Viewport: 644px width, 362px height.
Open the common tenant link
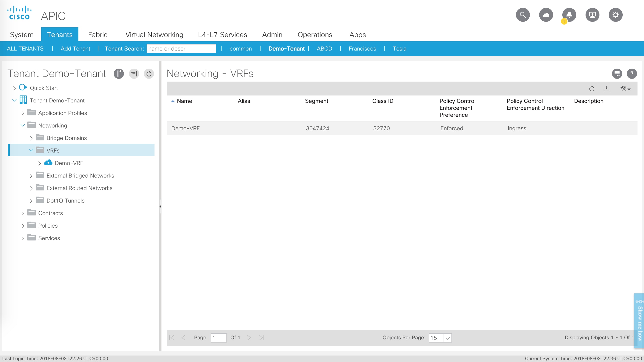point(241,48)
